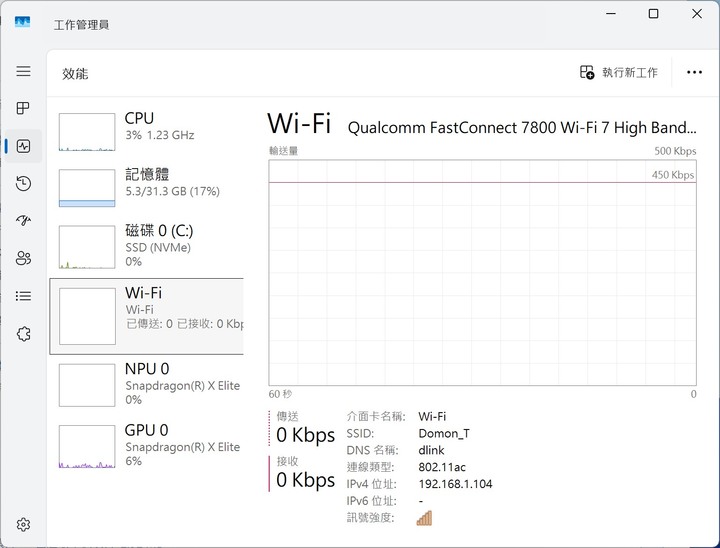Viewport: 720px width, 548px height.
Task: Click the Wi-Fi throughput graph
Action: 483,273
